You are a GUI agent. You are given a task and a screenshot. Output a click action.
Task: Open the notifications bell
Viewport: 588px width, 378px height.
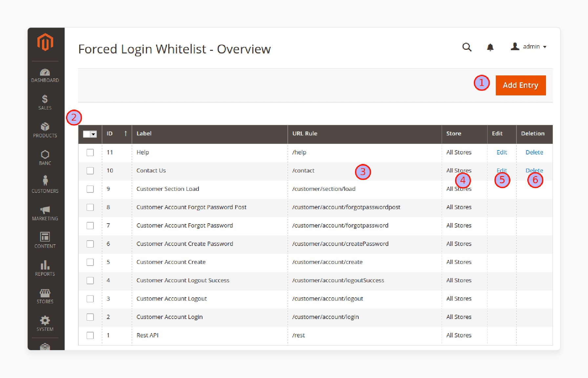pyautogui.click(x=490, y=47)
